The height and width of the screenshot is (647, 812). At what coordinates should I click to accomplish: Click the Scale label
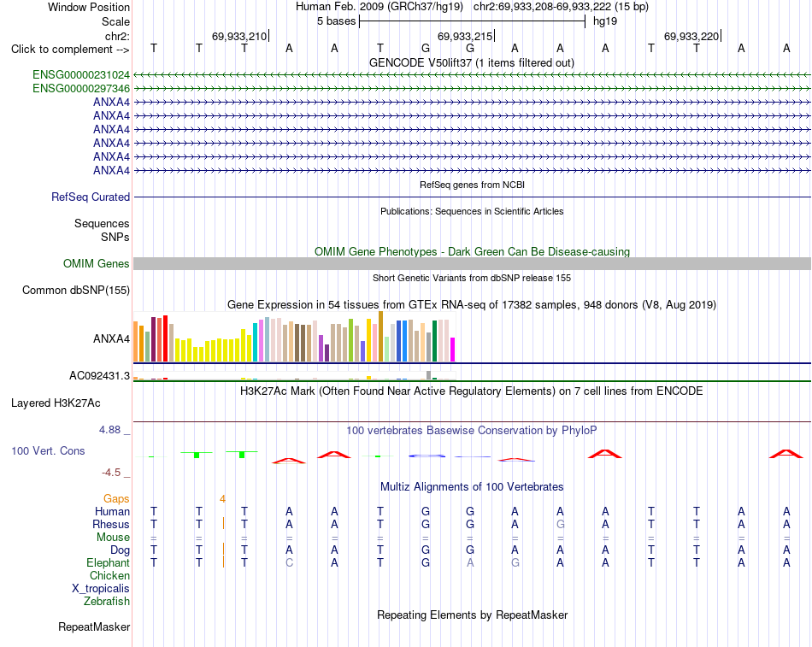[115, 21]
